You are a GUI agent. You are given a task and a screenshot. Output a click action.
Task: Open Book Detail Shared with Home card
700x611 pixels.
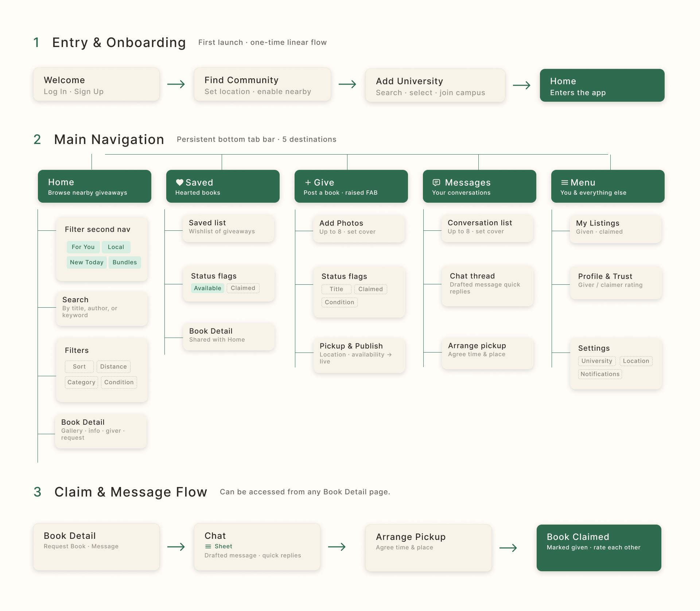point(229,336)
